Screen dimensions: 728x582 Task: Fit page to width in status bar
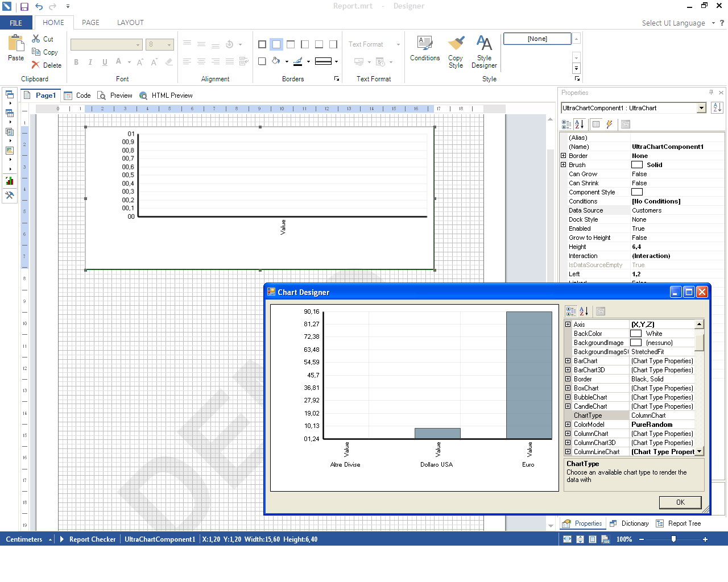pyautogui.click(x=567, y=539)
